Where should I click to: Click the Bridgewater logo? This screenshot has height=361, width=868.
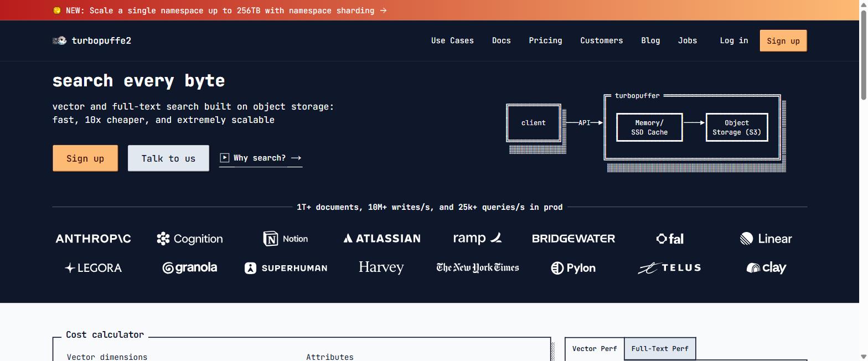pos(573,239)
